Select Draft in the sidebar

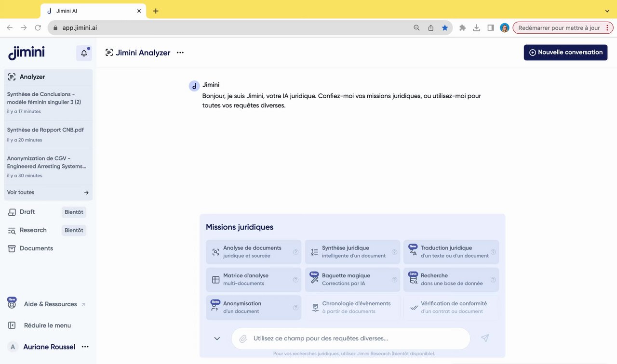click(x=27, y=212)
